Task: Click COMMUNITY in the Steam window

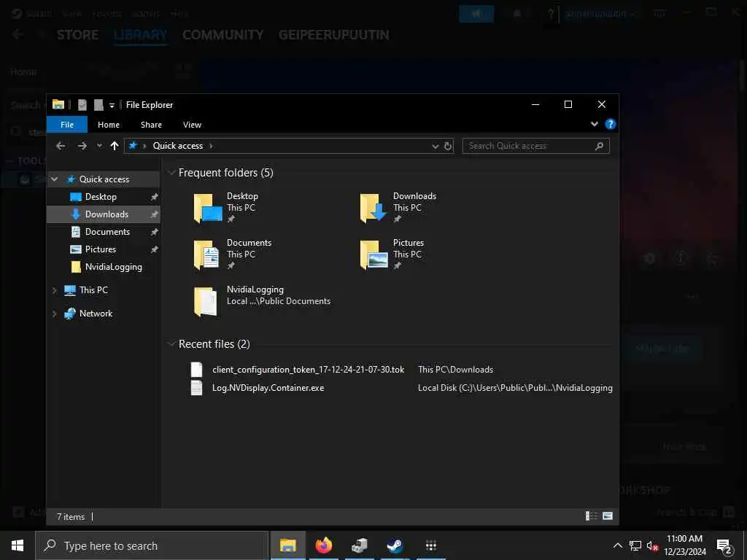Action: point(223,35)
